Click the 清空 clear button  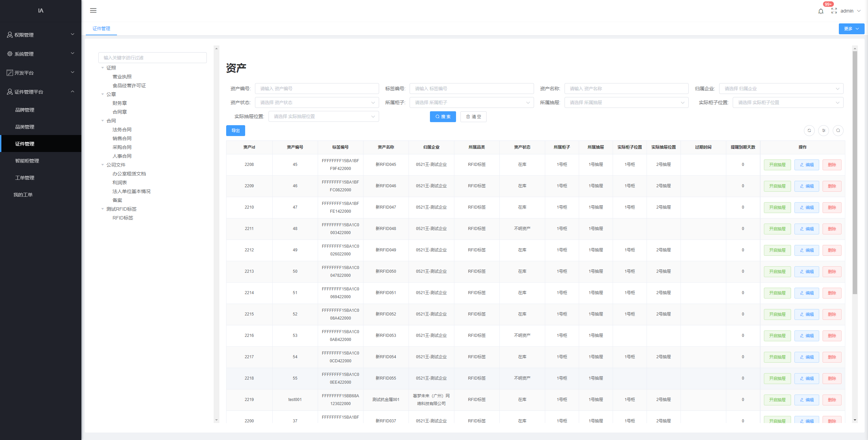(x=473, y=117)
